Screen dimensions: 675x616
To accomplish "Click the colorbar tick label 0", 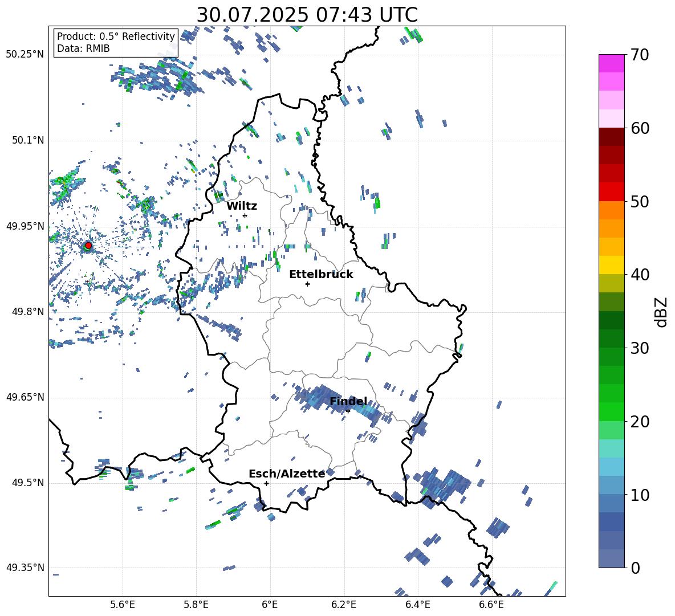I will coord(636,568).
